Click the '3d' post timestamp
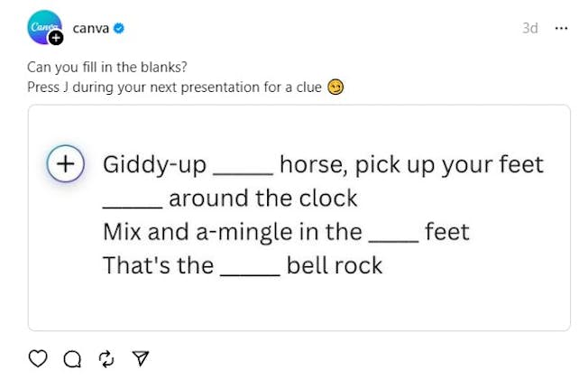 [x=530, y=28]
